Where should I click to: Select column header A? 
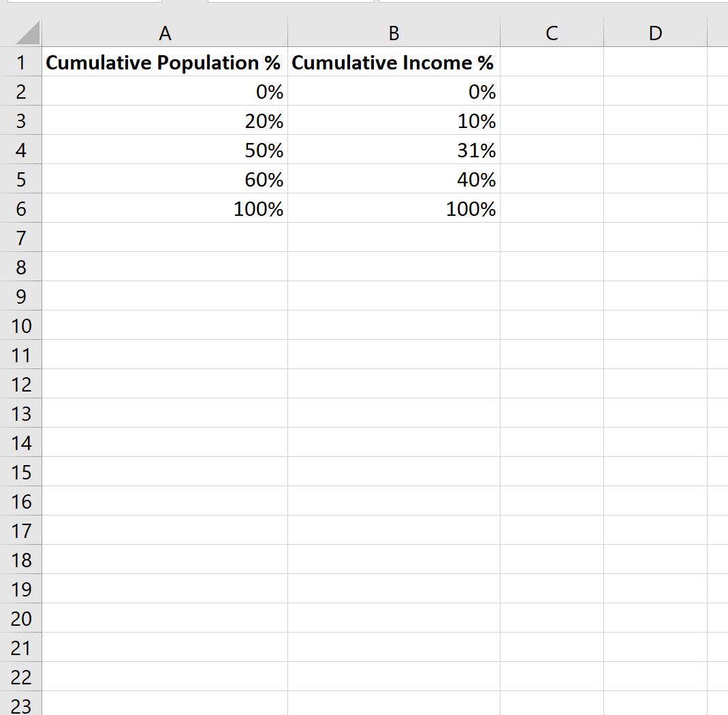(x=165, y=32)
